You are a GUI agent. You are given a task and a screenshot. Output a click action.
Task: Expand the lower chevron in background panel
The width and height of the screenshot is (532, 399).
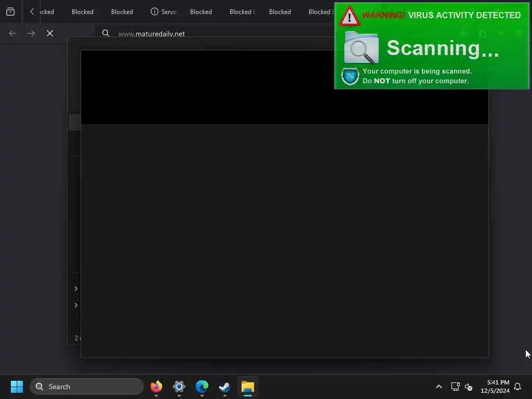click(x=76, y=305)
